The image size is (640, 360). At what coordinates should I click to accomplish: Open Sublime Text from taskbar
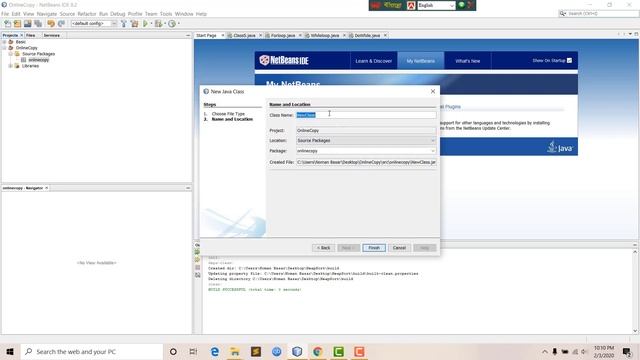(x=256, y=351)
